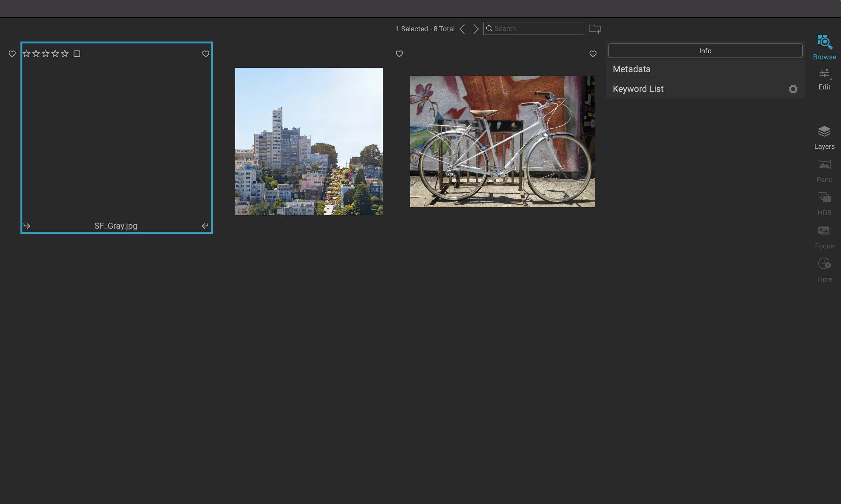Open the Browse module icon
The height and width of the screenshot is (504, 841).
[x=824, y=42]
